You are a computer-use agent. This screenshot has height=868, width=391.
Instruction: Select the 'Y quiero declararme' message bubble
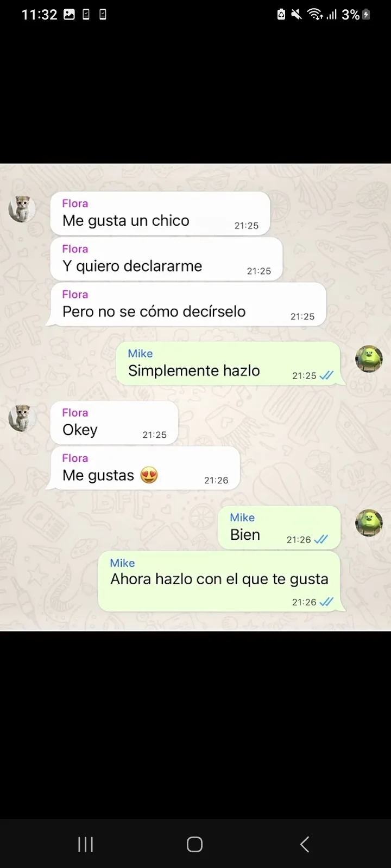[x=166, y=259]
